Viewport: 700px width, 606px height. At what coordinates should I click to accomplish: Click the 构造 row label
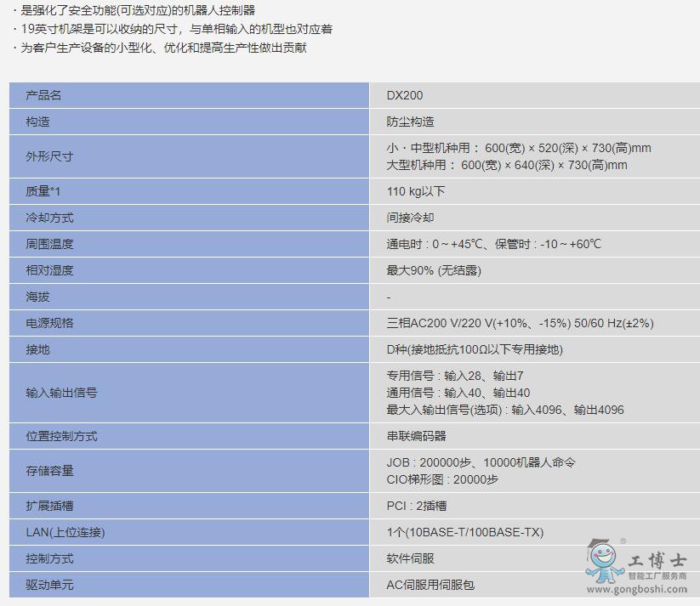coord(38,122)
